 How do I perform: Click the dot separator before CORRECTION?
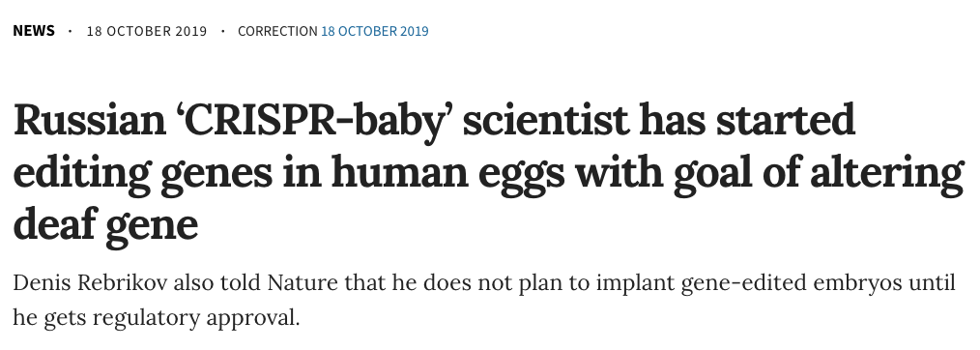222,30
